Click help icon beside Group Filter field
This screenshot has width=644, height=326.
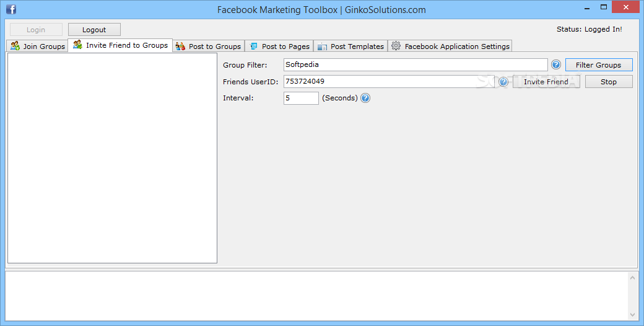point(555,64)
